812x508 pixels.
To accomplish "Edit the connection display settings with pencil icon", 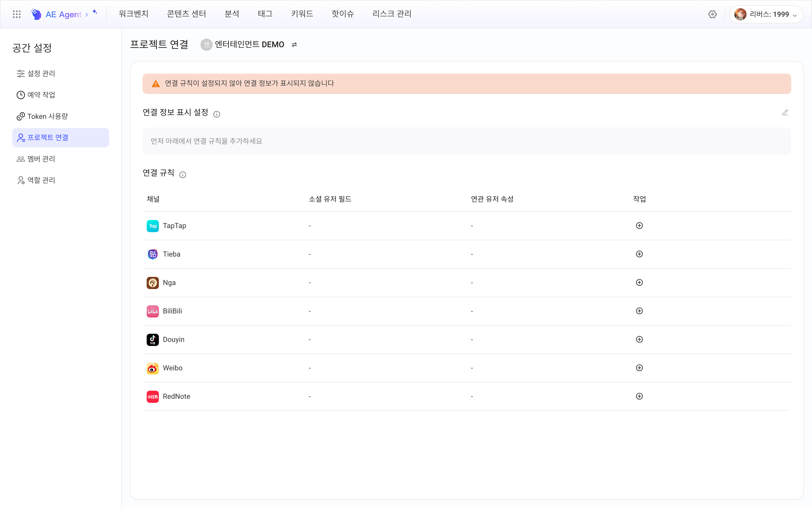I will tap(785, 113).
